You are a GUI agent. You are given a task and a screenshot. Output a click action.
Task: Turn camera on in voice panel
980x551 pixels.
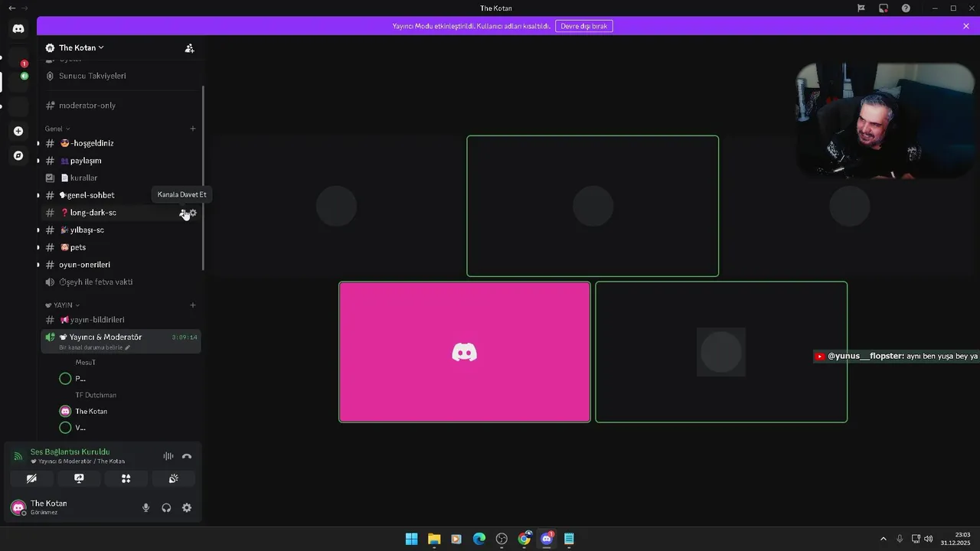tap(31, 478)
